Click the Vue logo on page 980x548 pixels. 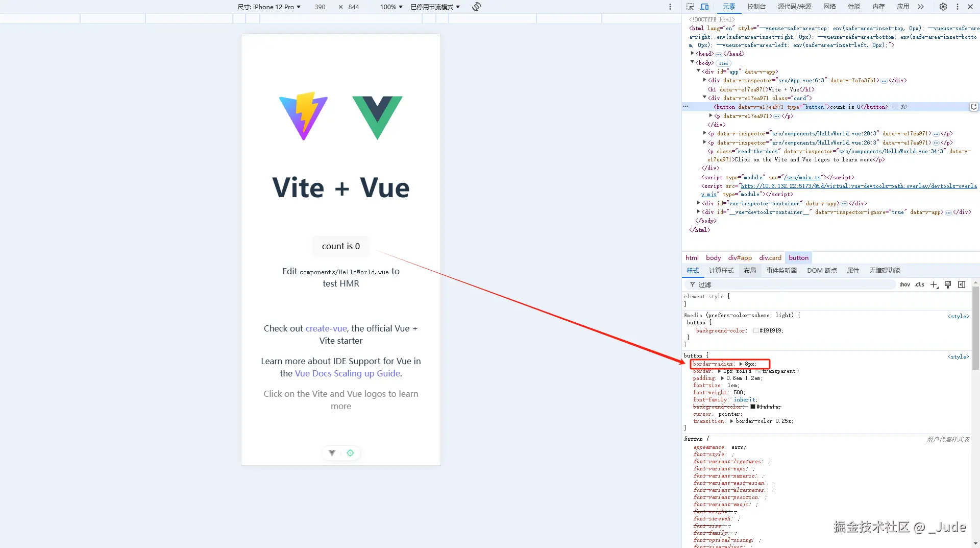pos(377,117)
